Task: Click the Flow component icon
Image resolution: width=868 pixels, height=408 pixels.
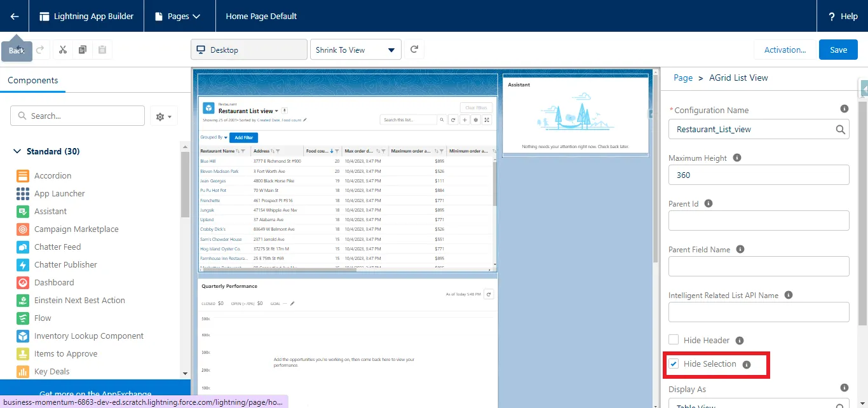Action: [x=23, y=318]
